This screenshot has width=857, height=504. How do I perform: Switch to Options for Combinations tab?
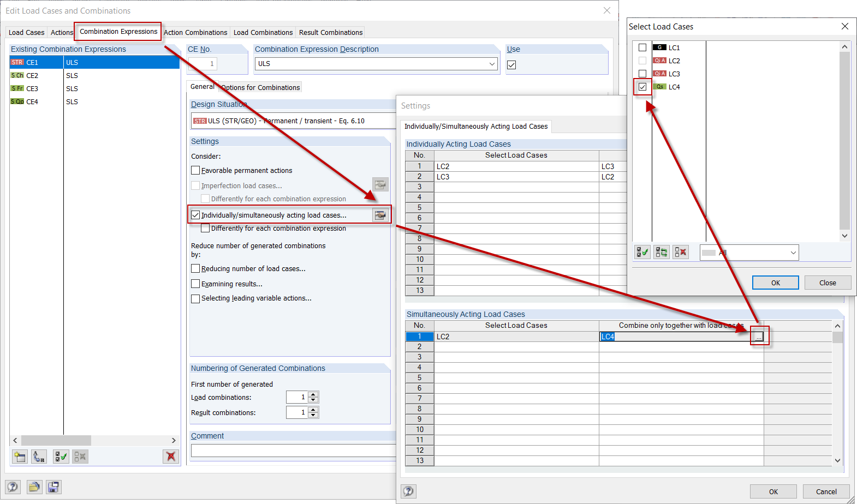coord(260,87)
